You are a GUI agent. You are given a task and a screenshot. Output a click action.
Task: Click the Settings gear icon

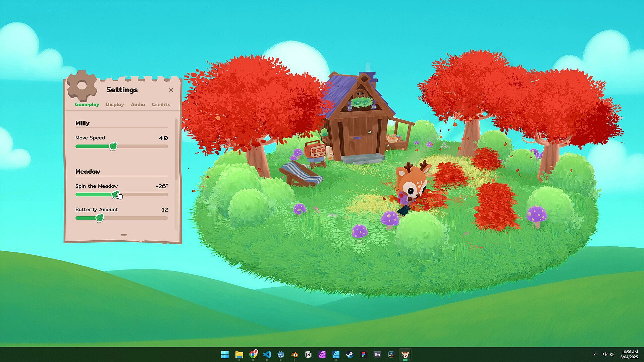(82, 86)
